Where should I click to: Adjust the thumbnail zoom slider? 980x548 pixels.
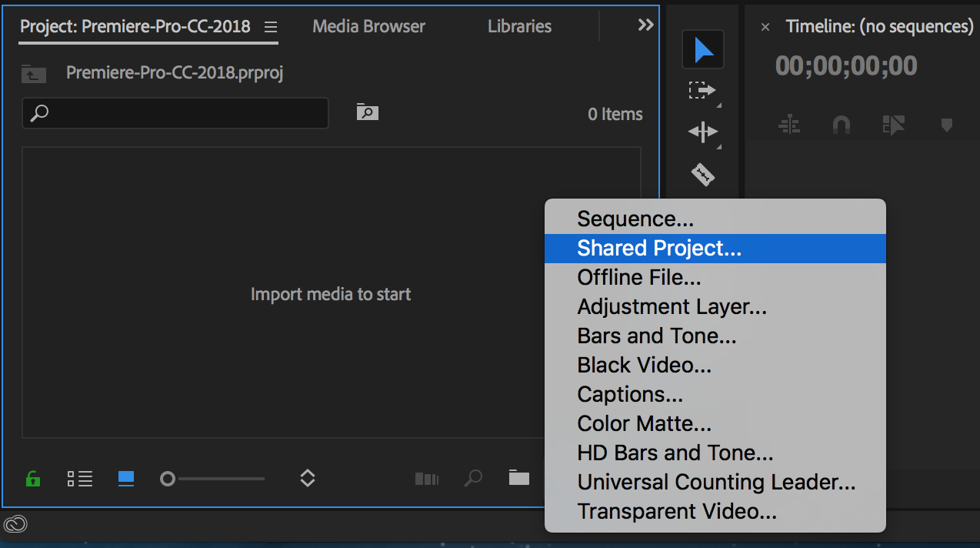[x=212, y=479]
